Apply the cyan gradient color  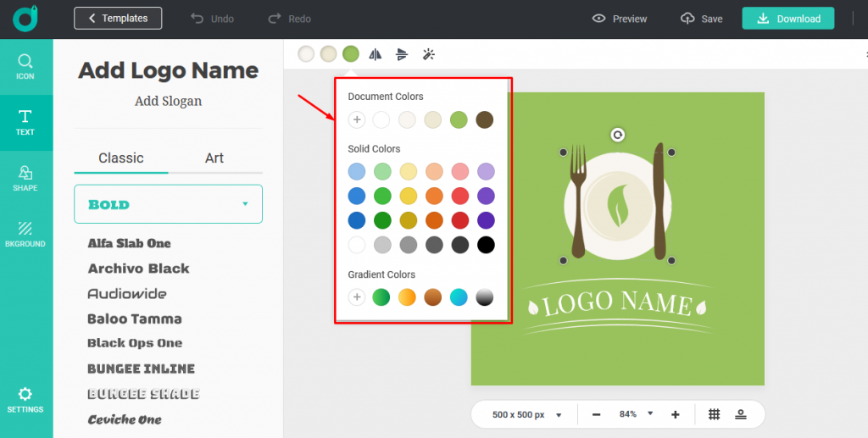coord(459,297)
